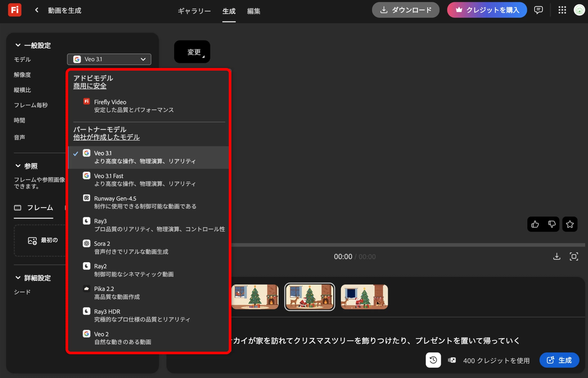Viewport: 588px width, 378px height.
Task: Select the rightmost dark window thumbnail
Action: [x=364, y=297]
